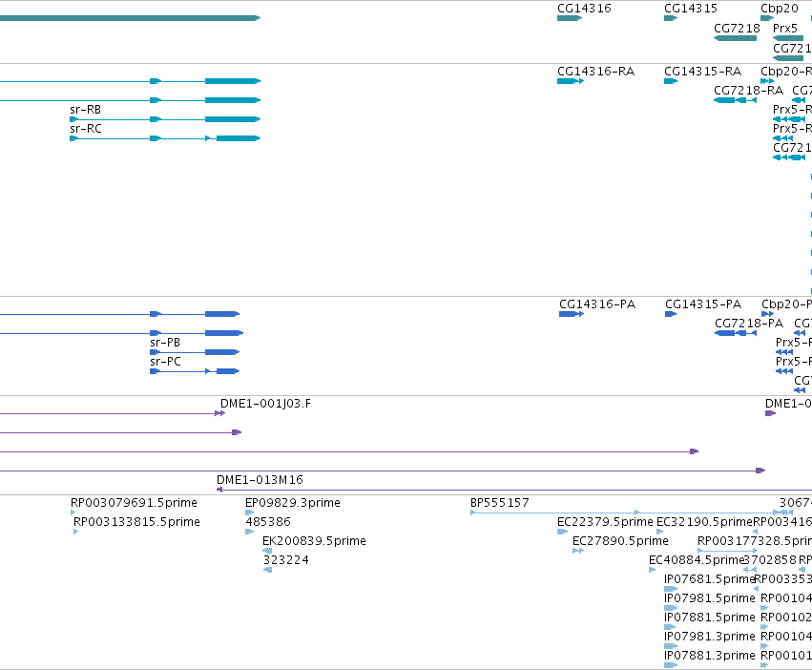The height and width of the screenshot is (670, 812).
Task: Open the BP555157 feature label
Action: [x=500, y=503]
